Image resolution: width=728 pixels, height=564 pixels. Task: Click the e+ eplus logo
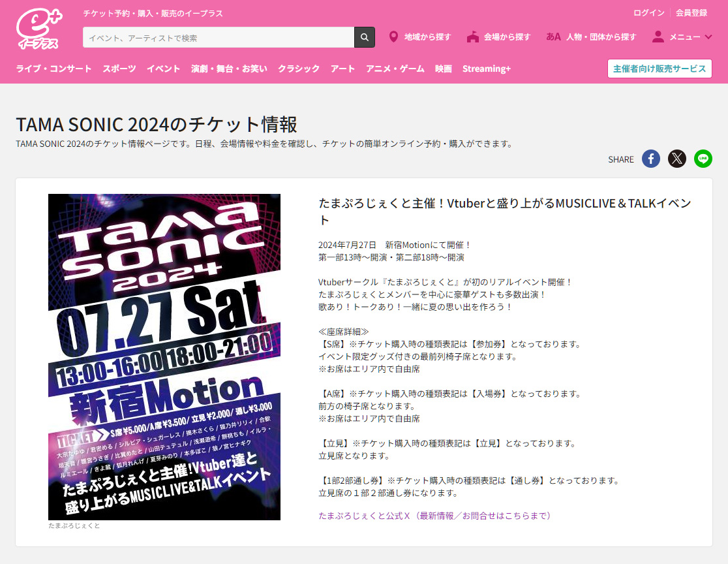38,31
